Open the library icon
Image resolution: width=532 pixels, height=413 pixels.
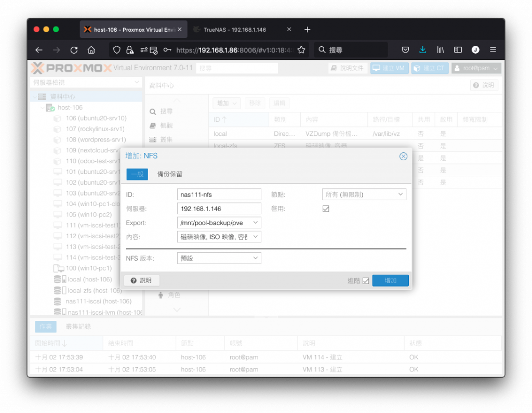(441, 50)
